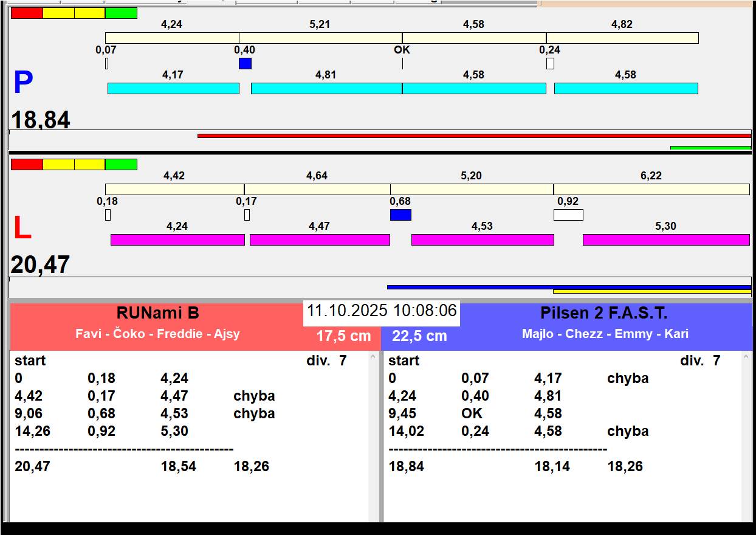Click the 22,5 cm jump height label
The height and width of the screenshot is (535, 756).
419,336
